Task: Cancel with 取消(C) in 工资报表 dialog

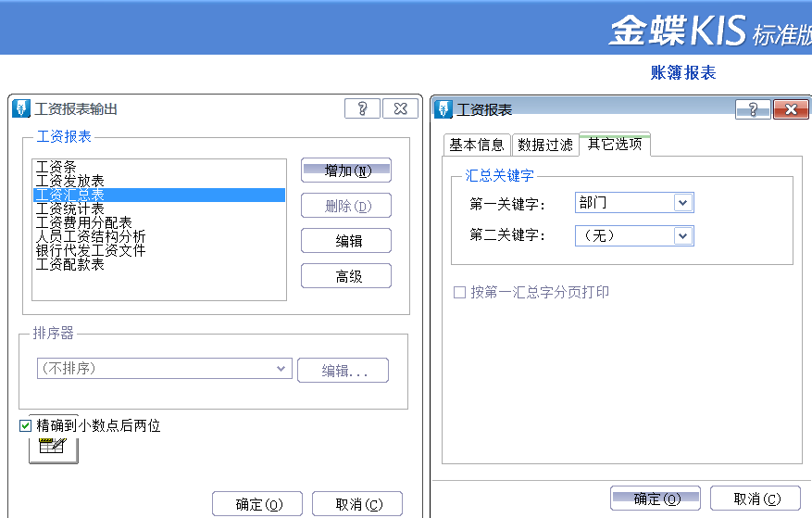Action: 756,499
